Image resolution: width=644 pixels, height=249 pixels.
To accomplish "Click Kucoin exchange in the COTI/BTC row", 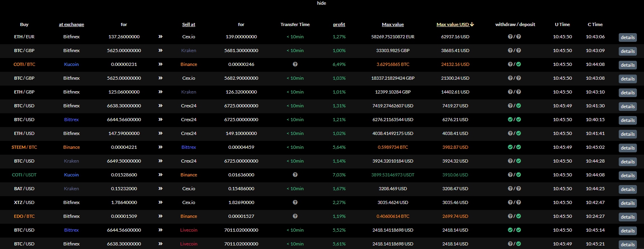I will [x=71, y=64].
